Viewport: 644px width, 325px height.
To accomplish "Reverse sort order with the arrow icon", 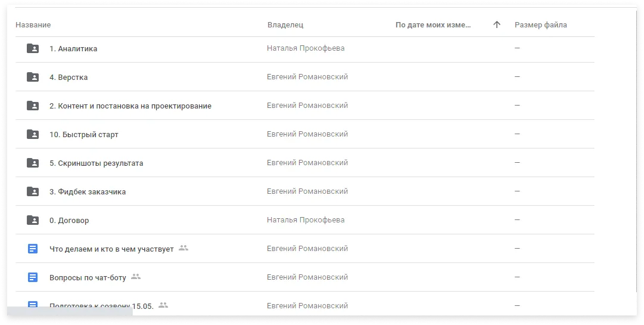I will [497, 24].
